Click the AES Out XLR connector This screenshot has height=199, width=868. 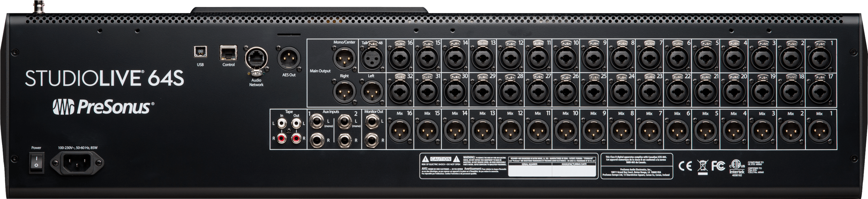pyautogui.click(x=289, y=58)
